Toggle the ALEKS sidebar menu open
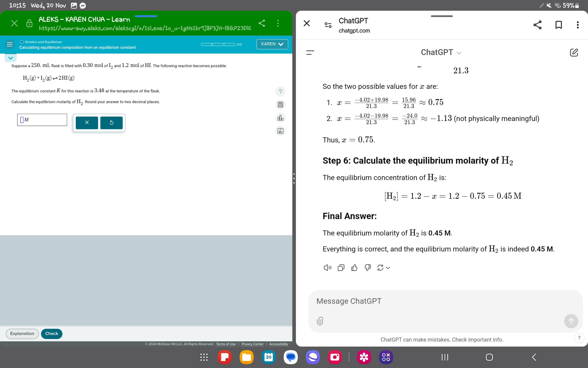Viewport: 588px width, 368px height. point(10,44)
